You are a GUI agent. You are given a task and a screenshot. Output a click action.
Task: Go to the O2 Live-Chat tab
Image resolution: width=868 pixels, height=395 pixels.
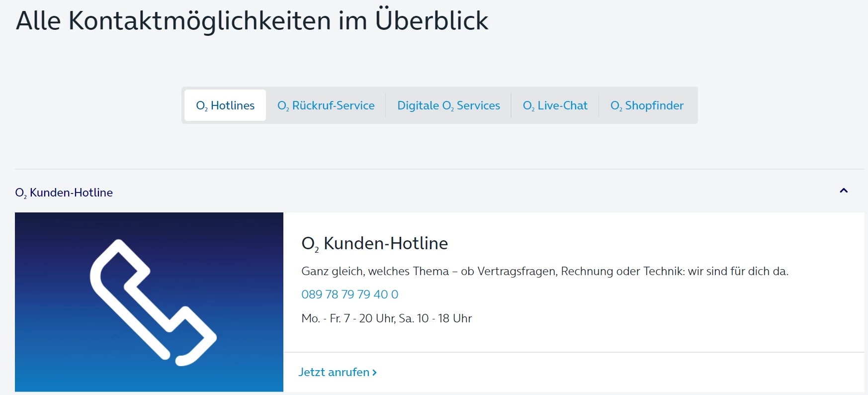(555, 105)
